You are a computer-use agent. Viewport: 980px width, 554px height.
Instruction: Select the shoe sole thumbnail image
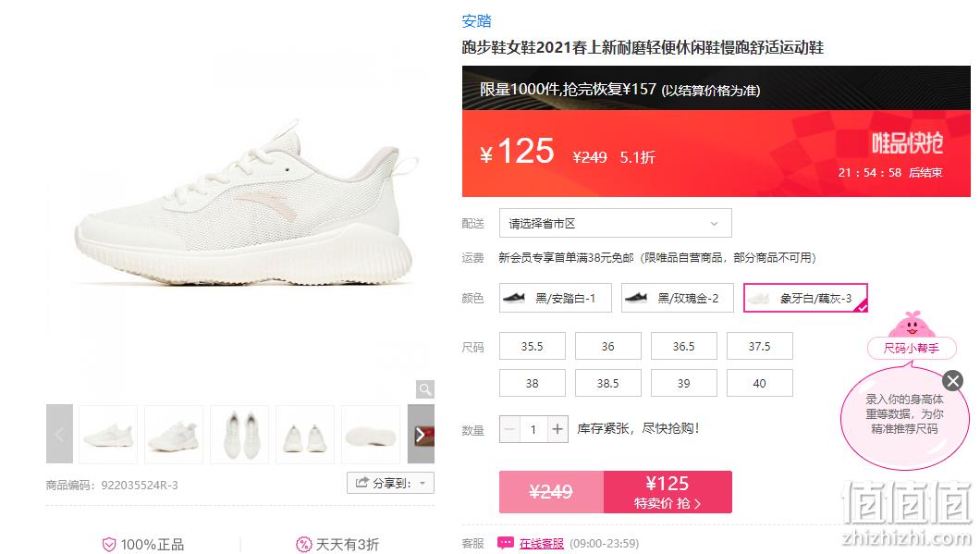pos(371,435)
